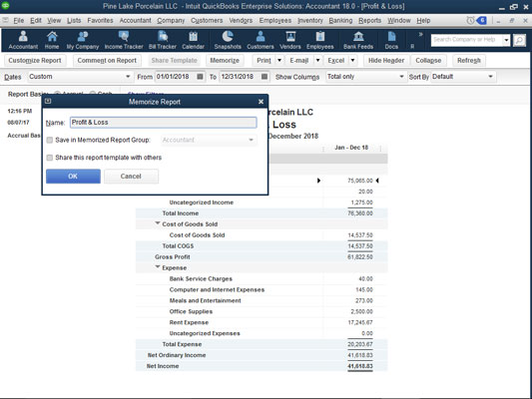The width and height of the screenshot is (532, 399).
Task: Go to the Home icon
Action: pos(52,40)
